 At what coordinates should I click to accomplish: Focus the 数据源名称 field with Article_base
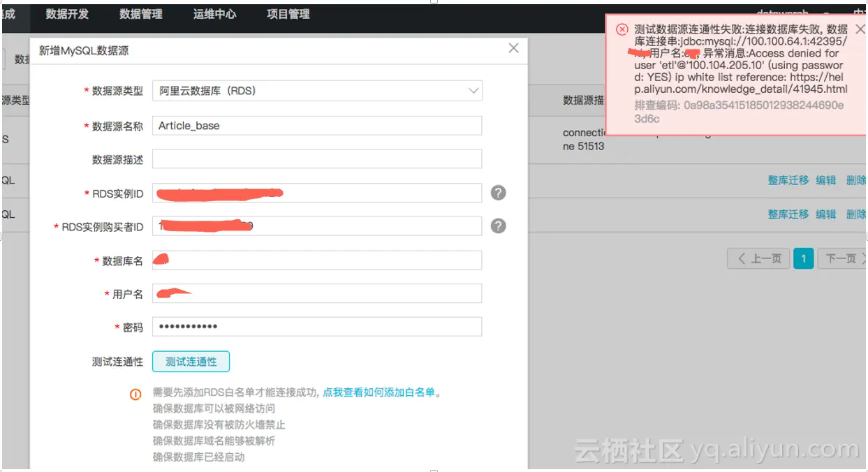[x=317, y=126]
